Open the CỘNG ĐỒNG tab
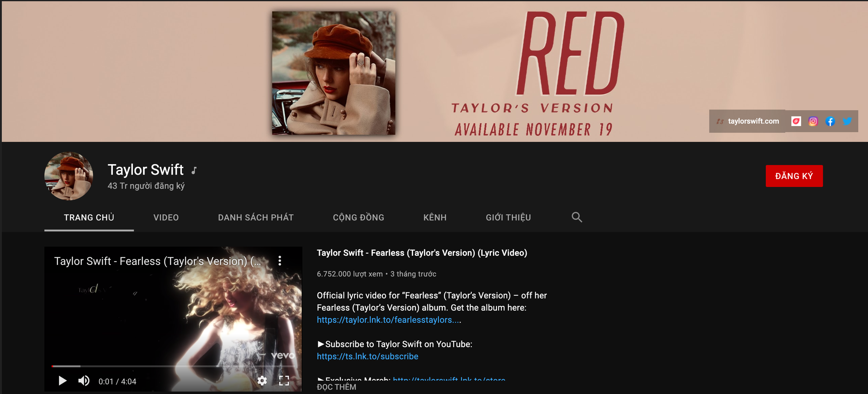This screenshot has width=868, height=394. 358,217
